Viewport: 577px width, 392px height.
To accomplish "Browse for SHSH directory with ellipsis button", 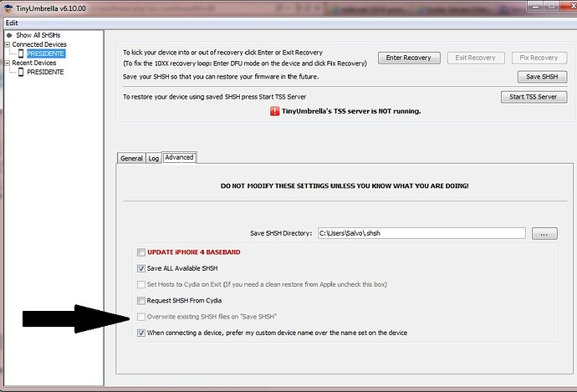I will (x=544, y=233).
